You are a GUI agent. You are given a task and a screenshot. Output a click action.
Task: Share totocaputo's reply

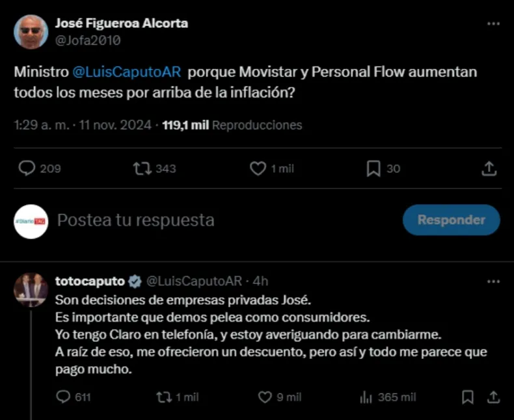point(493,397)
